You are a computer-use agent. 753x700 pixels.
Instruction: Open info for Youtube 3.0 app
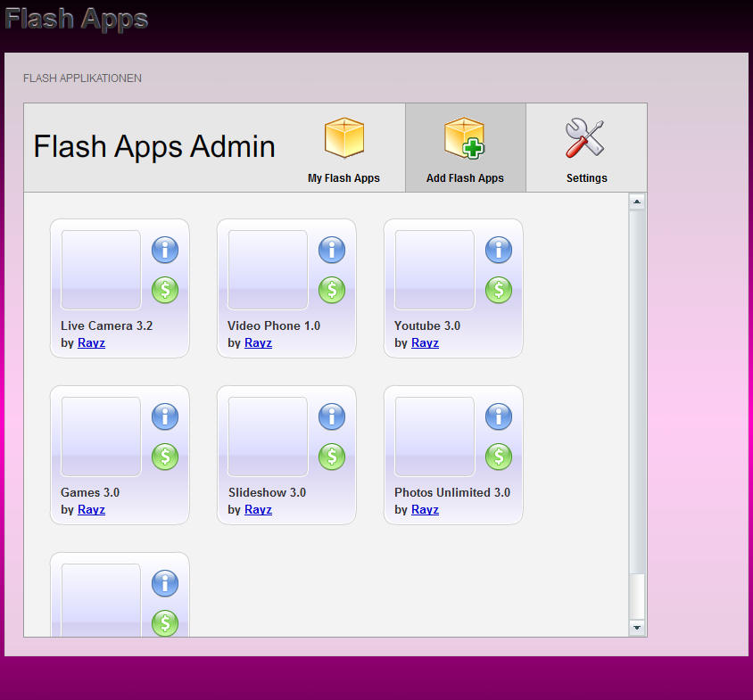coord(499,250)
